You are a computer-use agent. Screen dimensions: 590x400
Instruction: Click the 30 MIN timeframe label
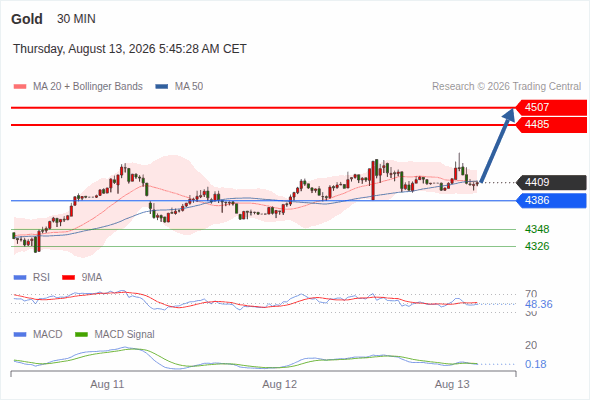coord(76,19)
